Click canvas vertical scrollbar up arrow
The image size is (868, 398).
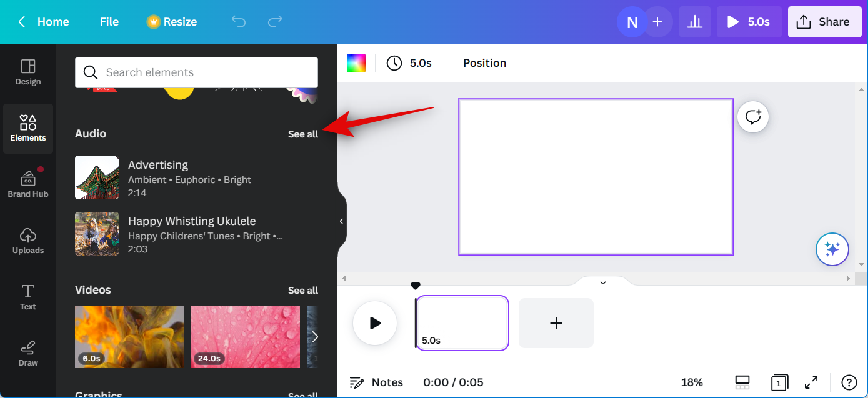click(861, 89)
